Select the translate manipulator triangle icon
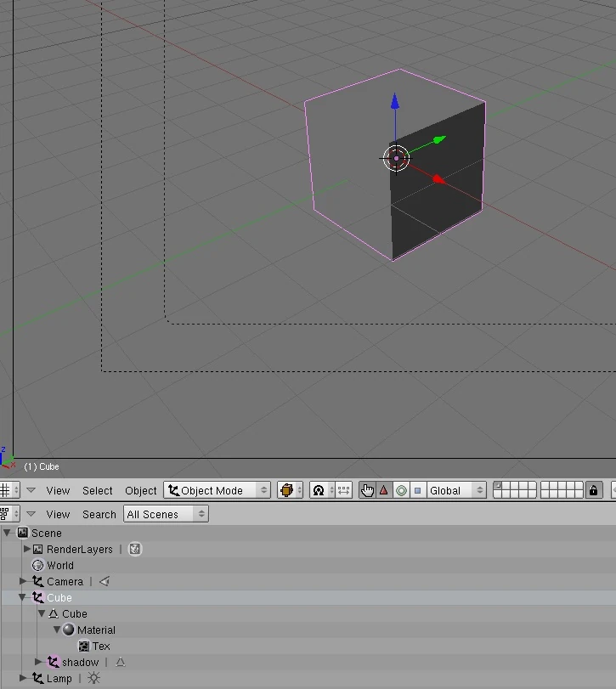616x689 pixels. pos(384,490)
